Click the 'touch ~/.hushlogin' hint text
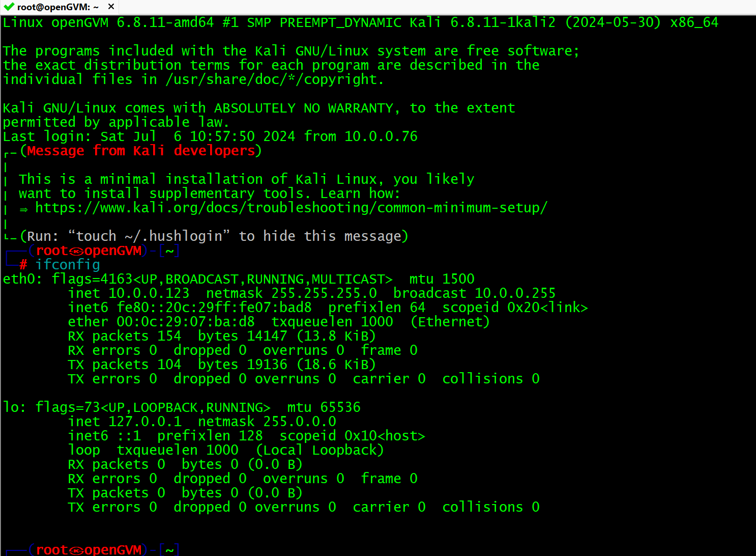 click(x=149, y=236)
